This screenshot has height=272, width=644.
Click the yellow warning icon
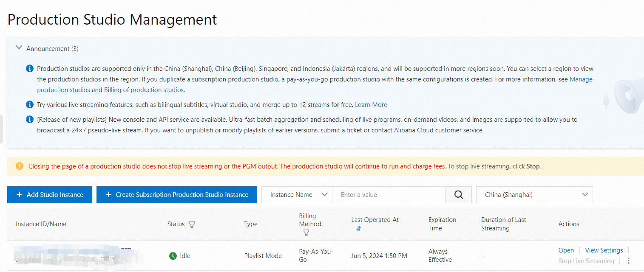point(20,166)
